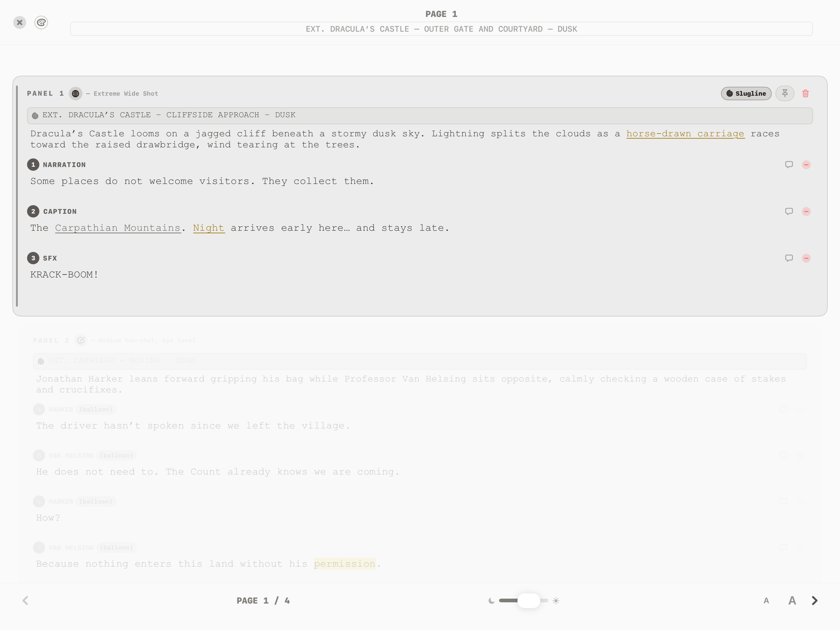The image size is (840, 630).
Task: Click the Extreme Wide Shot description
Action: 126,94
